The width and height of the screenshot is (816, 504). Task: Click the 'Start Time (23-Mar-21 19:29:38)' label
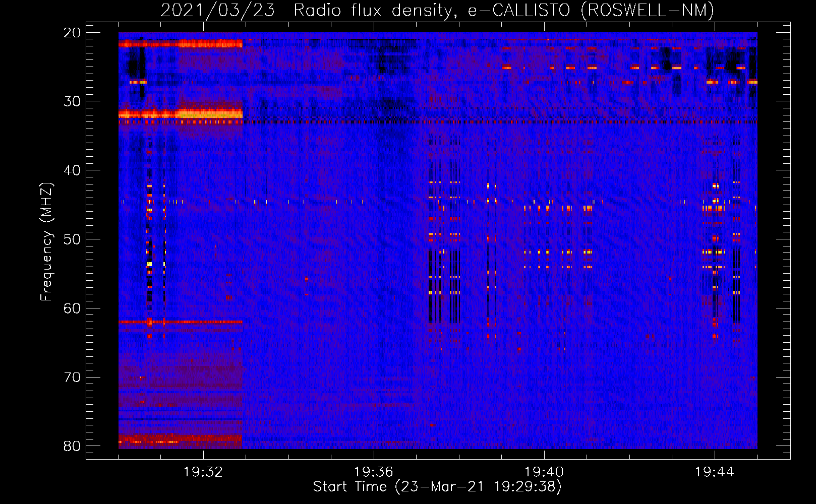point(437,487)
